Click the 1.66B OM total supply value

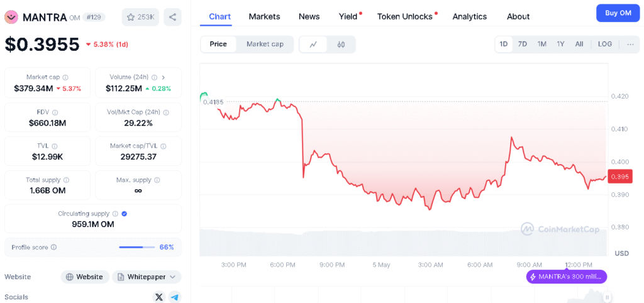click(x=47, y=190)
